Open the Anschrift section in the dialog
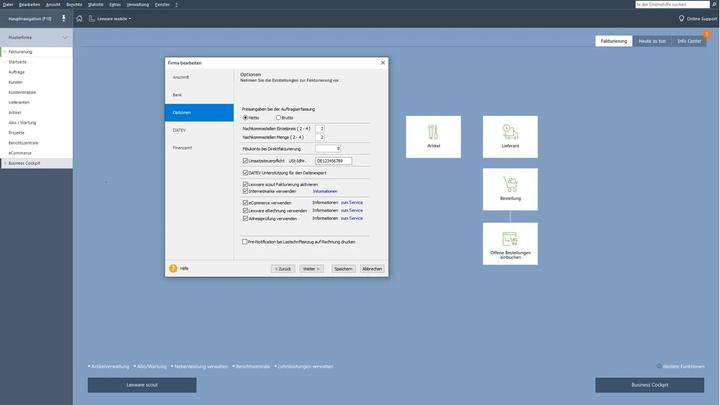This screenshot has width=720, height=405. 199,77
